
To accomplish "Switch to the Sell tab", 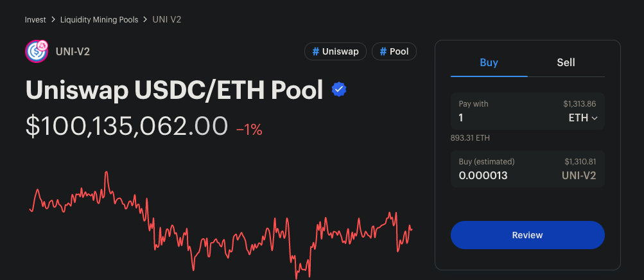I will (566, 63).
